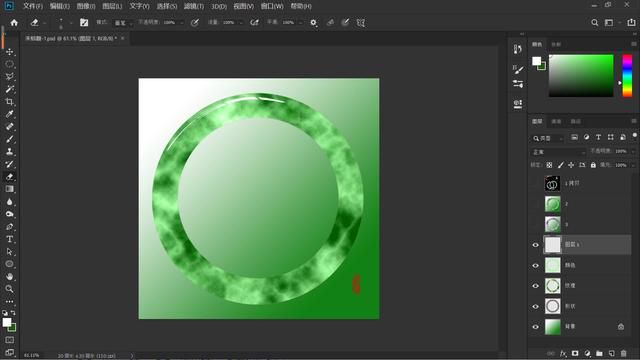640x360 pixels.
Task: Select the Move tool
Action: [9, 52]
